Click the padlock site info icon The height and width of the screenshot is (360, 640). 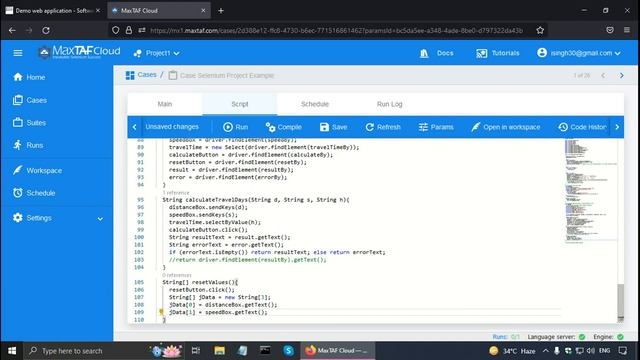click(x=129, y=30)
